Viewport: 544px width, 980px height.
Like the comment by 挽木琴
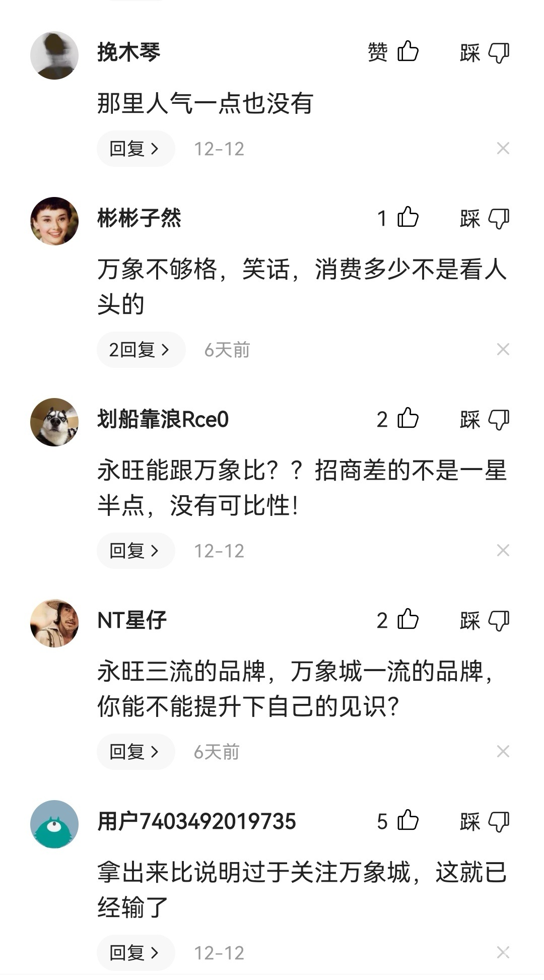point(407,52)
